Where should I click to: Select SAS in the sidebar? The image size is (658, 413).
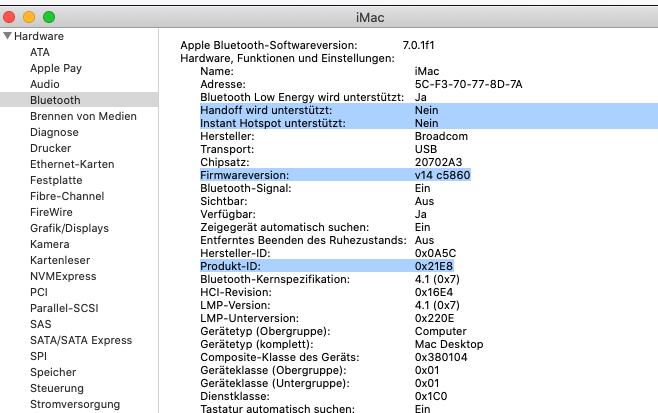(41, 324)
